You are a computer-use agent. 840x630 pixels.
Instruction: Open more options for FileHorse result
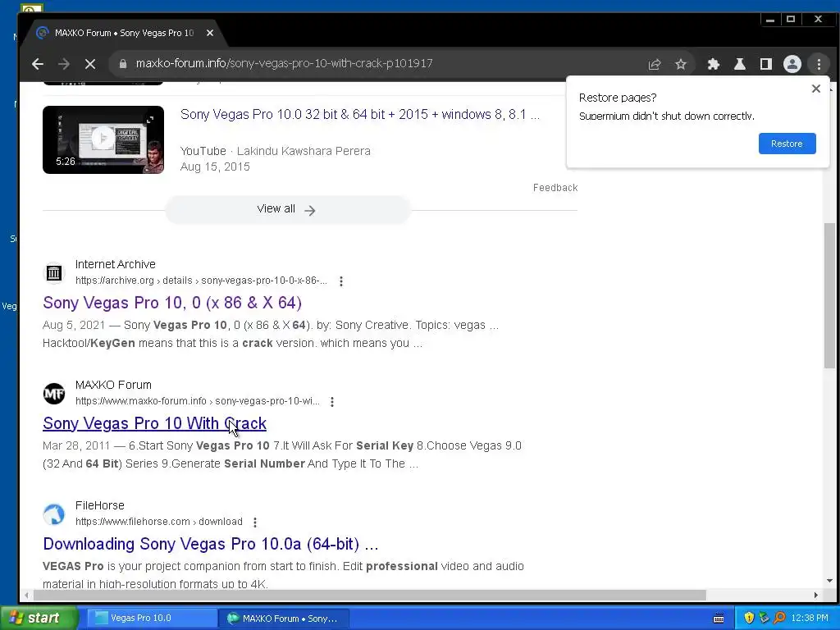[255, 523]
